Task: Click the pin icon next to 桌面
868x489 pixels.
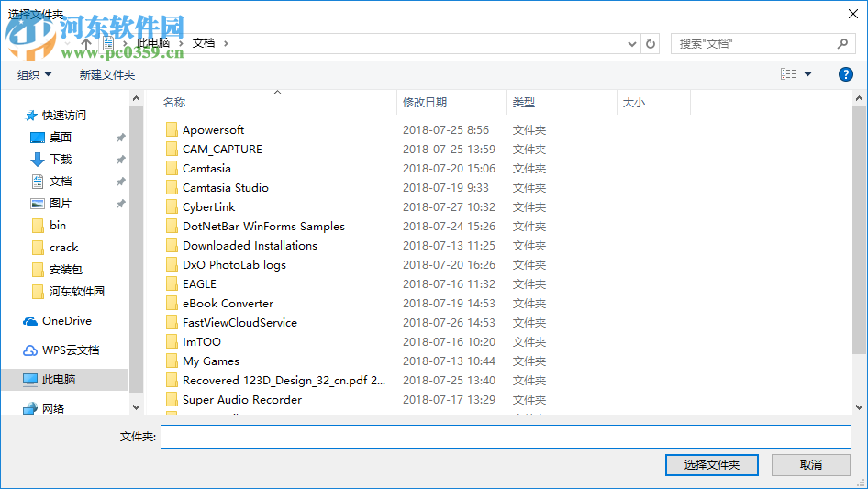Action: click(x=120, y=138)
